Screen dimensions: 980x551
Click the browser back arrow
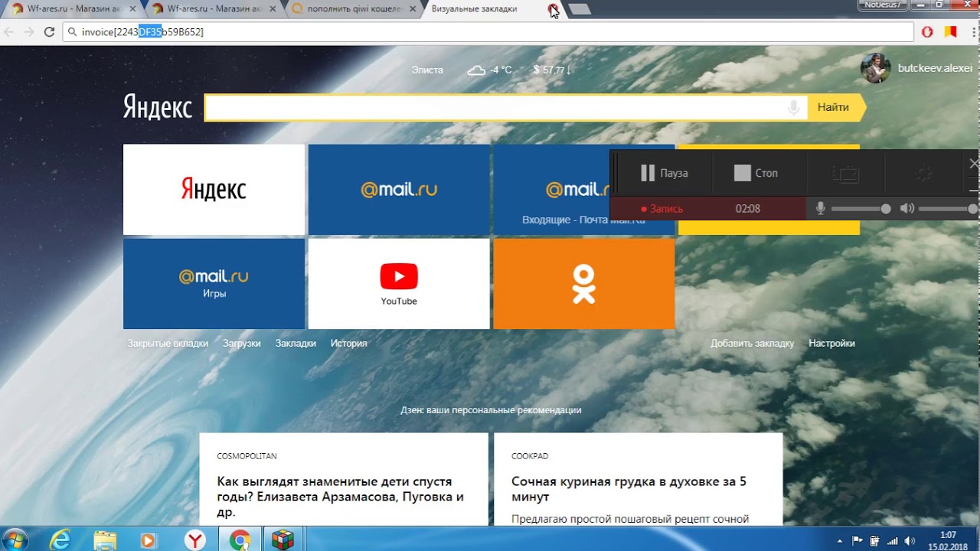click(x=9, y=32)
